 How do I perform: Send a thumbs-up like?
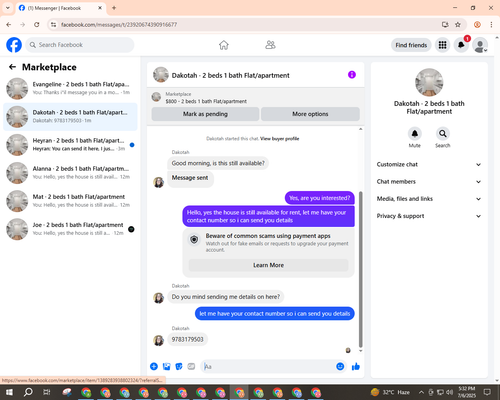coord(356,367)
